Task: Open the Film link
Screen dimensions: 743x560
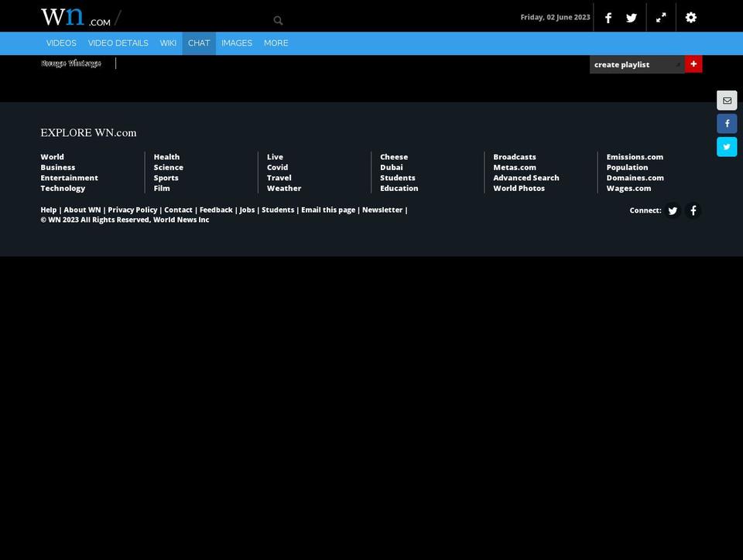Action: (x=162, y=188)
